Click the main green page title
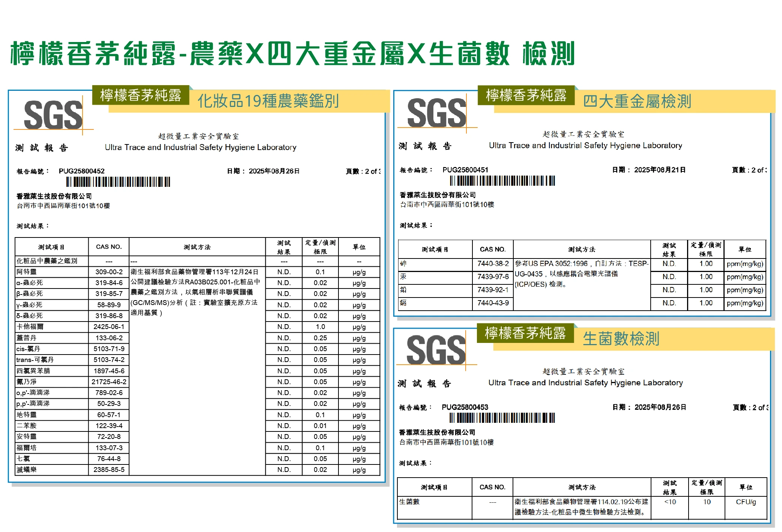 [293, 54]
